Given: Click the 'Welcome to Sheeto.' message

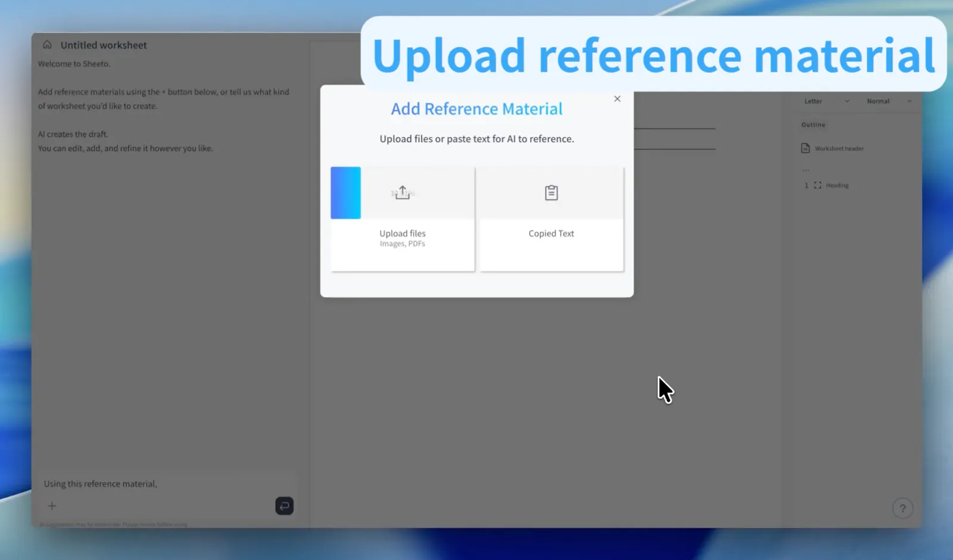Looking at the screenshot, I should tap(74, 64).
